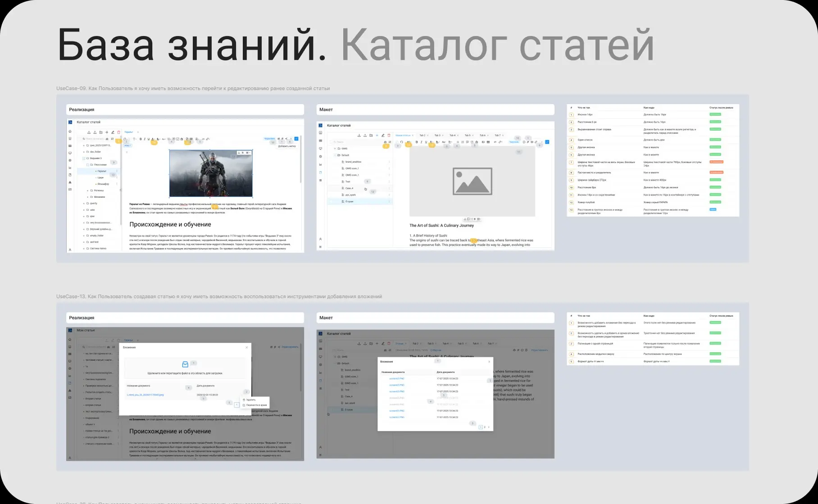Collapse the Персонажи folder

point(87,165)
